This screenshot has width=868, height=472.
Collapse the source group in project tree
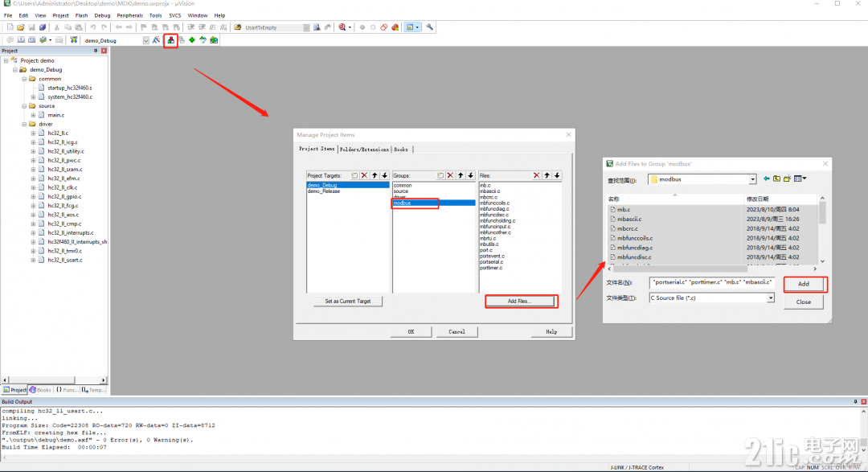[x=24, y=106]
